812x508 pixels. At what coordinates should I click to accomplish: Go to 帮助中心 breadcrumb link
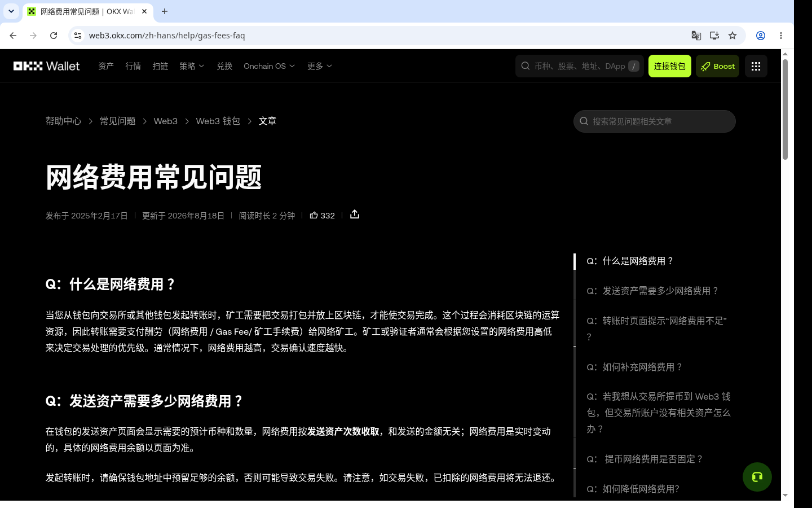tap(63, 121)
